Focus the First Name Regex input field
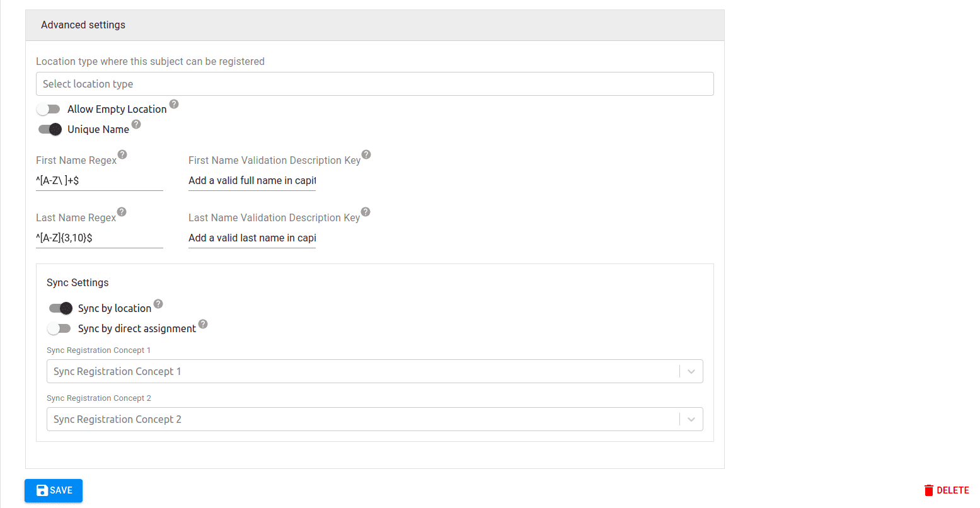 100,180
